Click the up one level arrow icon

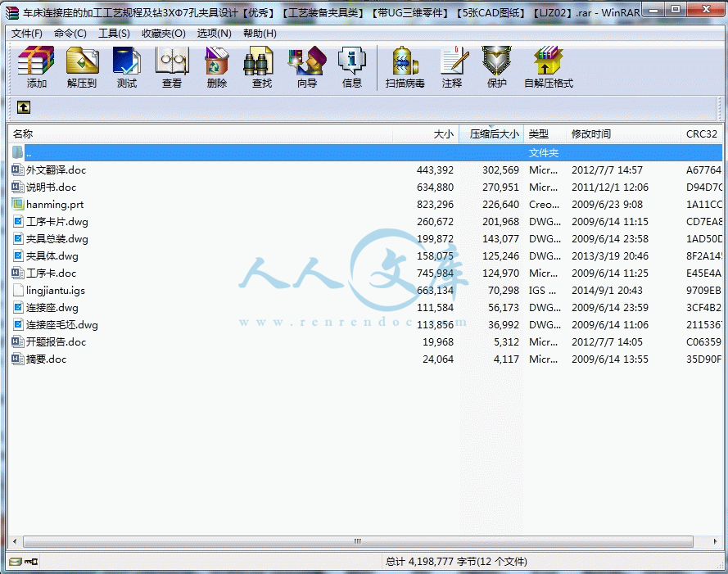pyautogui.click(x=24, y=108)
